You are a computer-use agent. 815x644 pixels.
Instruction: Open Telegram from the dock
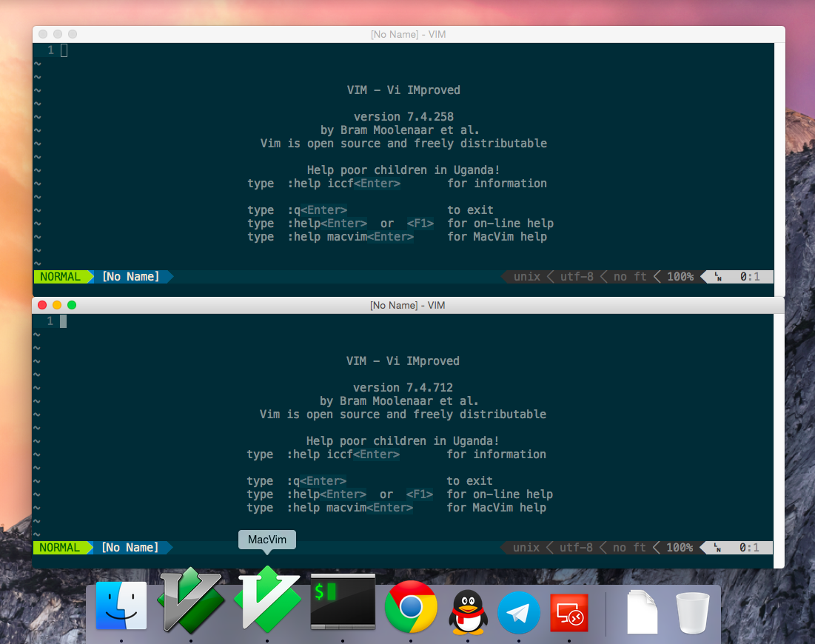518,613
